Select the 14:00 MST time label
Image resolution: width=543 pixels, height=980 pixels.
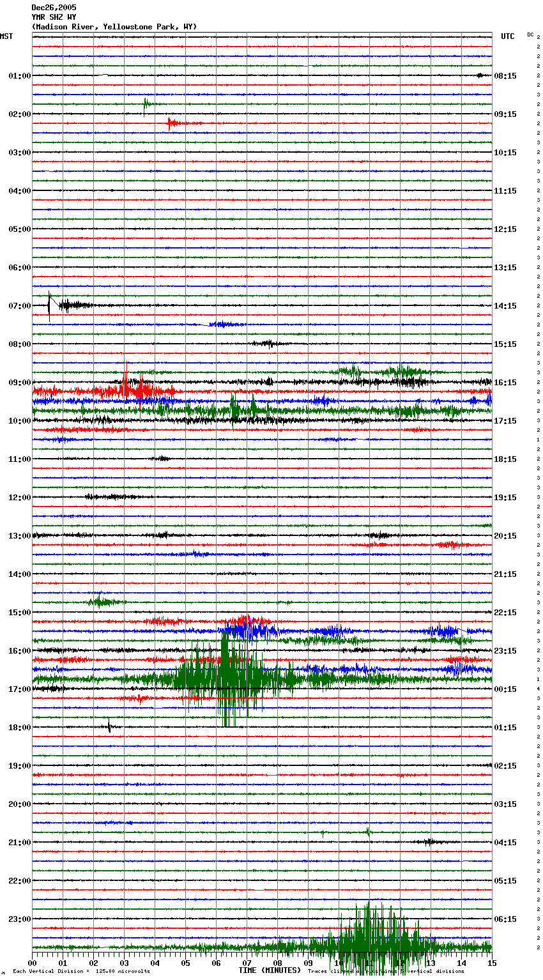(x=20, y=574)
